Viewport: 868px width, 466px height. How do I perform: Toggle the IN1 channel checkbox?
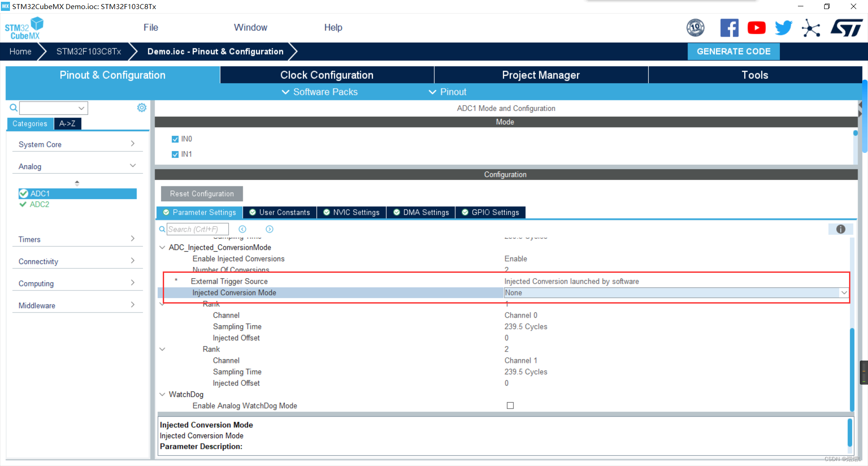coord(175,155)
